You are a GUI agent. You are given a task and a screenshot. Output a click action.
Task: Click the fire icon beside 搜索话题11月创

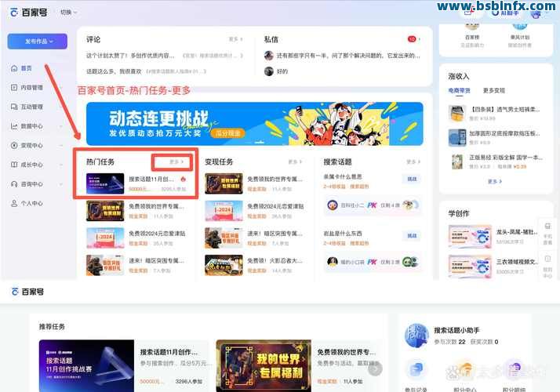(x=184, y=179)
